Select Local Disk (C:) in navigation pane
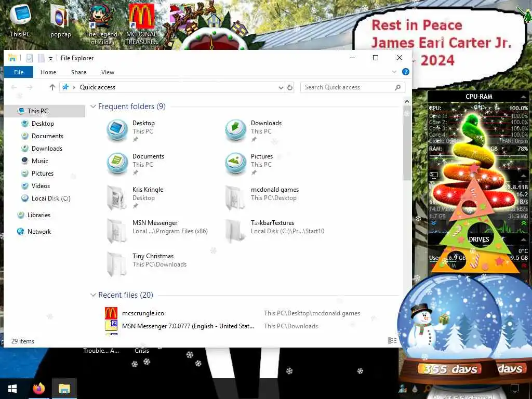532x399 pixels. [50, 198]
